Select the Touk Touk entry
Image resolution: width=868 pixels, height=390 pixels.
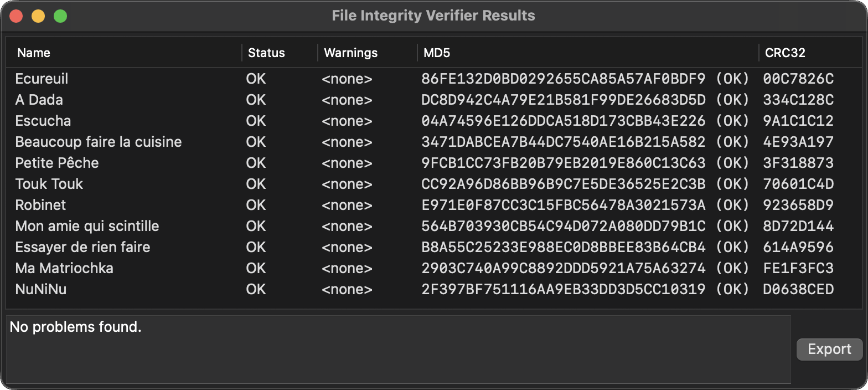(x=49, y=184)
